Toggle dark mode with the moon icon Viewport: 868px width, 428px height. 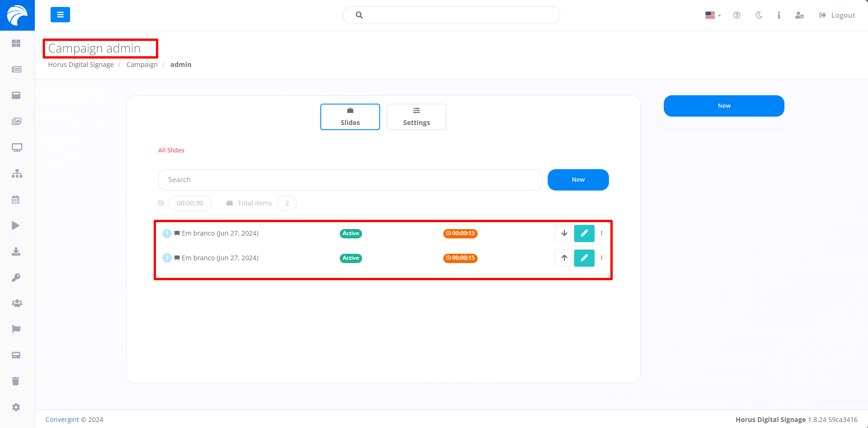click(759, 15)
